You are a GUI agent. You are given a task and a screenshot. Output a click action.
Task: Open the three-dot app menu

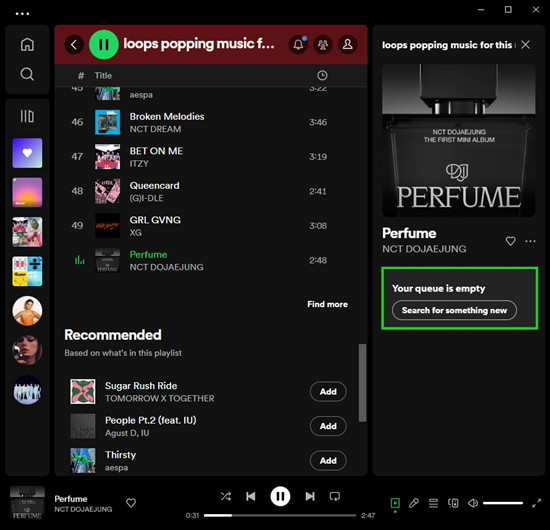click(x=22, y=14)
